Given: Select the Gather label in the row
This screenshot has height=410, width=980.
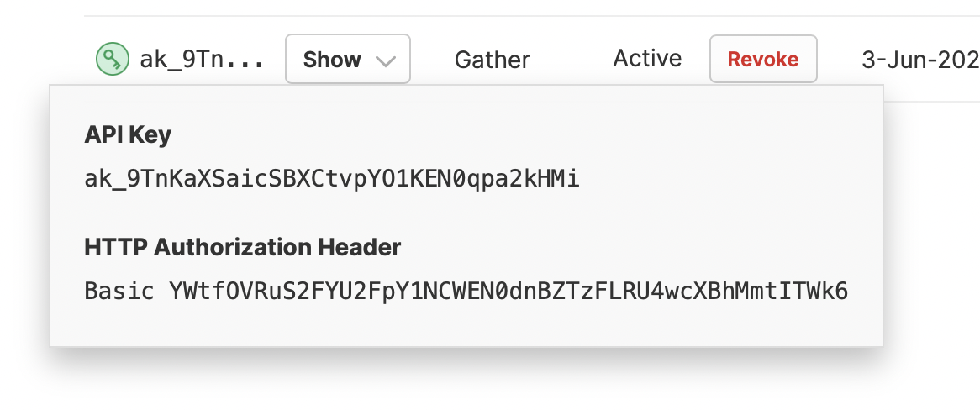Looking at the screenshot, I should (492, 60).
